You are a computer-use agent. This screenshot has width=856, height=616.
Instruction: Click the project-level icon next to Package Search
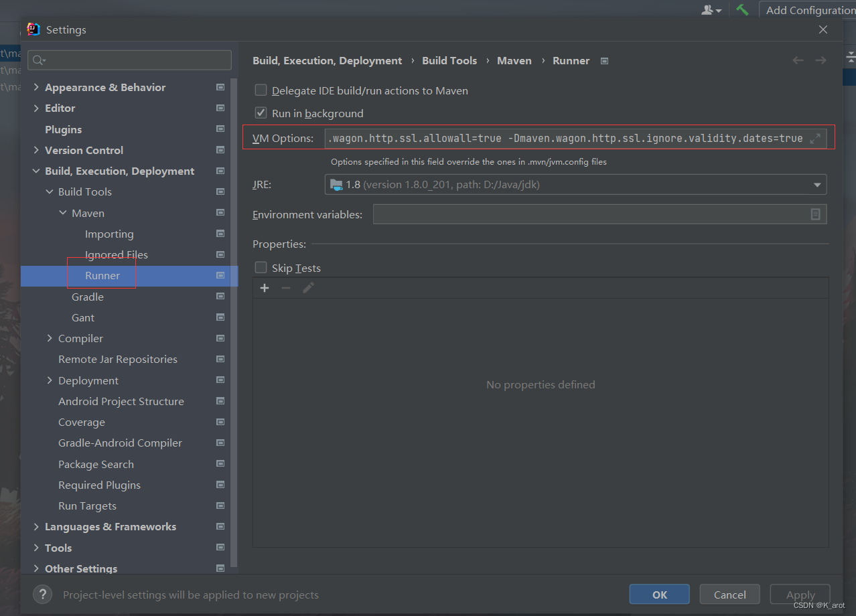pyautogui.click(x=220, y=464)
